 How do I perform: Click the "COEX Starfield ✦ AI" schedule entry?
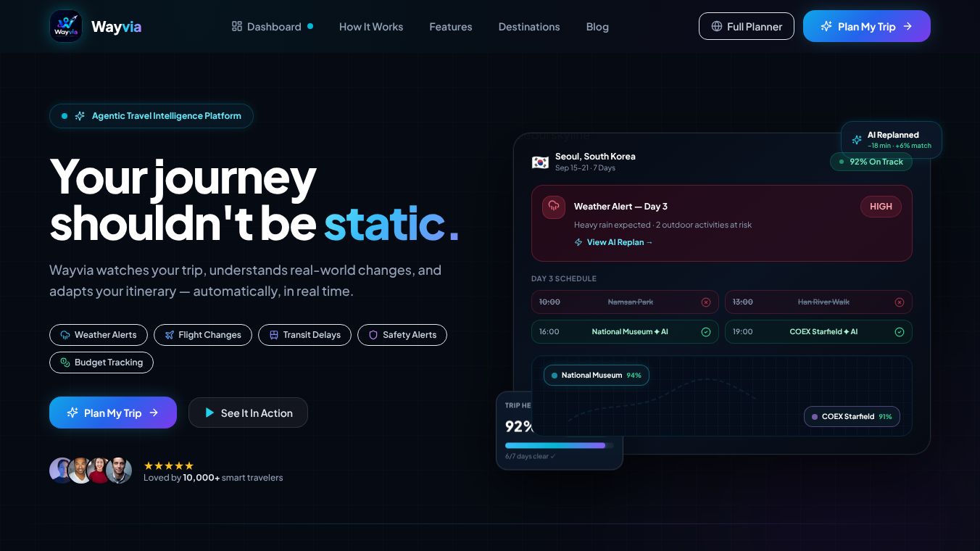pyautogui.click(x=823, y=332)
